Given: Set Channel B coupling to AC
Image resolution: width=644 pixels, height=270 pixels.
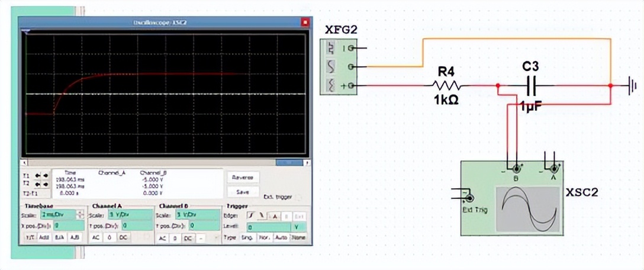Looking at the screenshot, I should coord(163,239).
